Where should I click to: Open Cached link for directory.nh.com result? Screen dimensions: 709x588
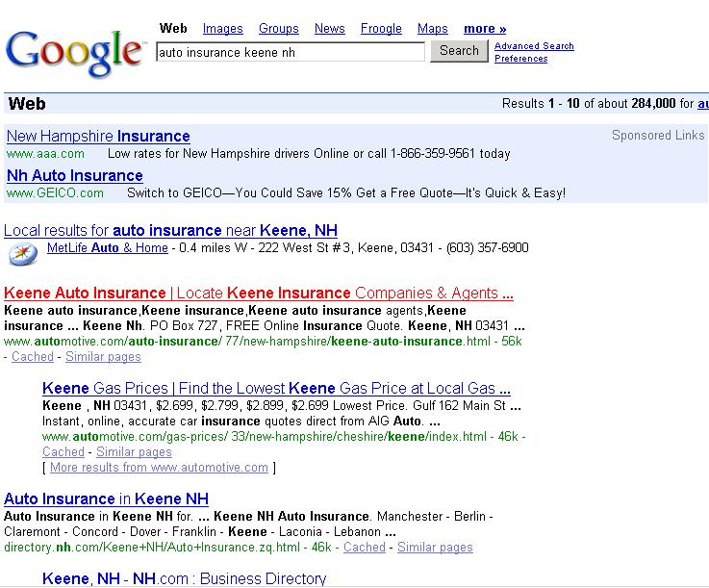click(365, 548)
